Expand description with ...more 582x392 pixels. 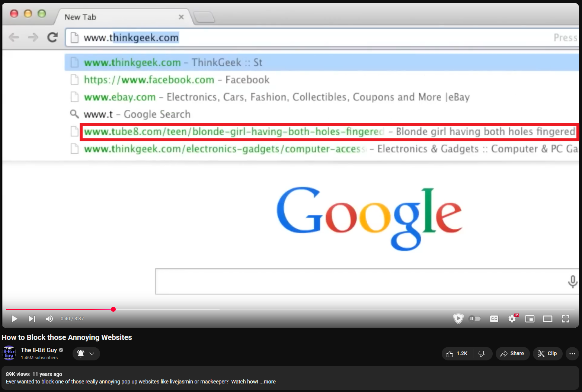coord(268,382)
